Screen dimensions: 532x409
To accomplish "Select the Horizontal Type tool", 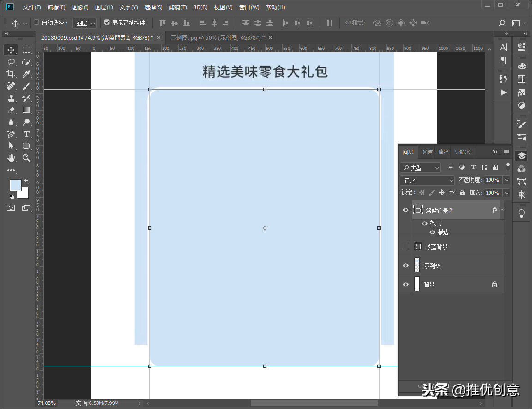I will [26, 134].
